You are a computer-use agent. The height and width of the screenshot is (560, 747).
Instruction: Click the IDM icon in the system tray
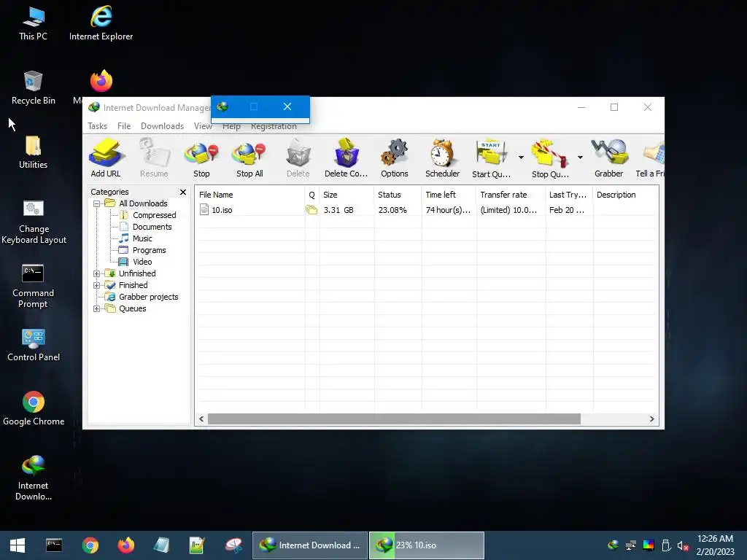click(613, 545)
